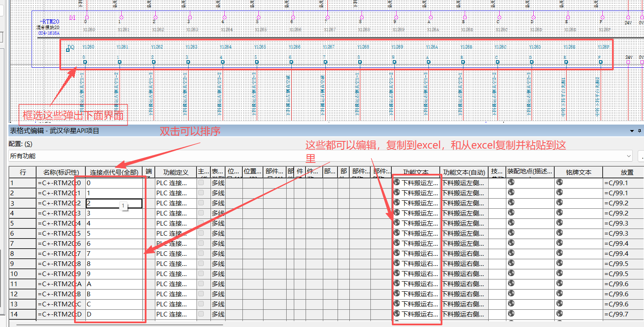Select cell =C+-RTM20:A in name column
This screenshot has height=327, width=644.
coord(61,284)
